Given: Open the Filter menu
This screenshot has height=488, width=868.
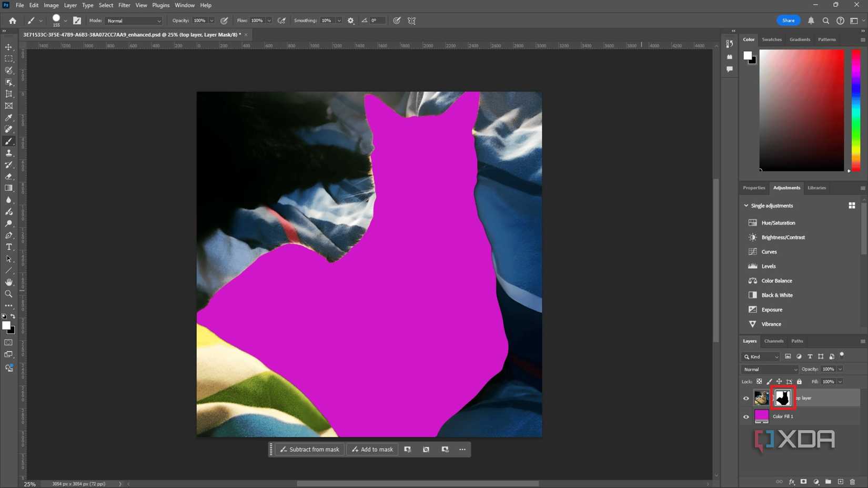Looking at the screenshot, I should [x=124, y=5].
